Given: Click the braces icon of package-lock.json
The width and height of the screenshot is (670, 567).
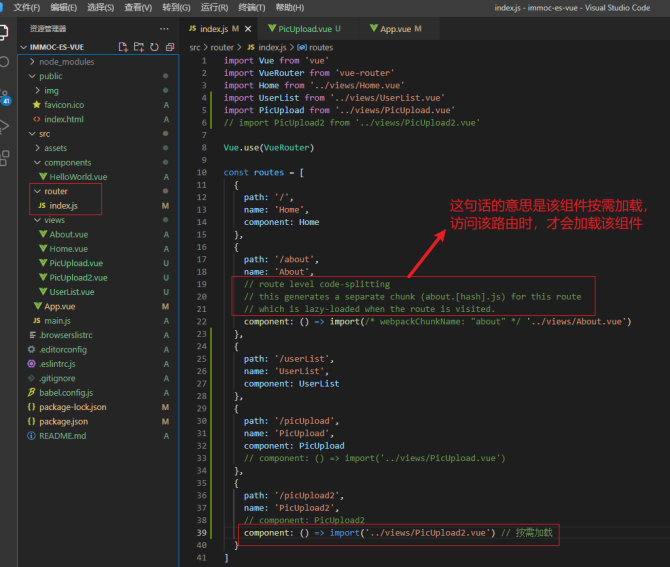Looking at the screenshot, I should point(31,407).
